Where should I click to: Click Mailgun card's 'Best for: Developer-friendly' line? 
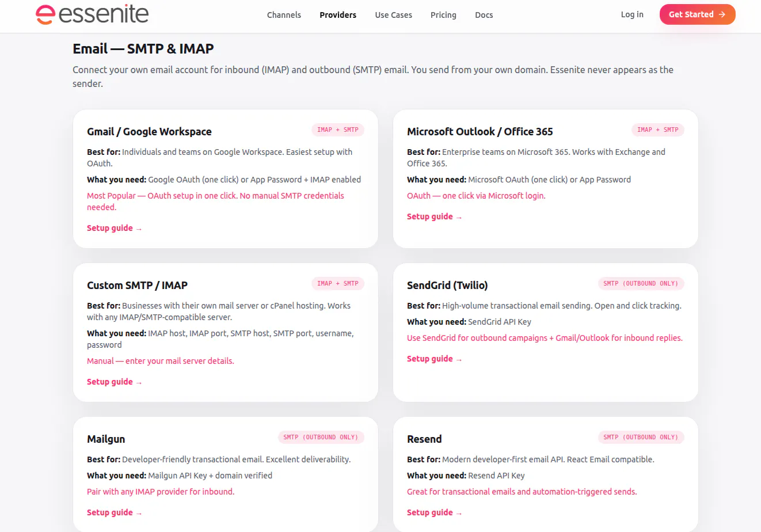(x=219, y=459)
